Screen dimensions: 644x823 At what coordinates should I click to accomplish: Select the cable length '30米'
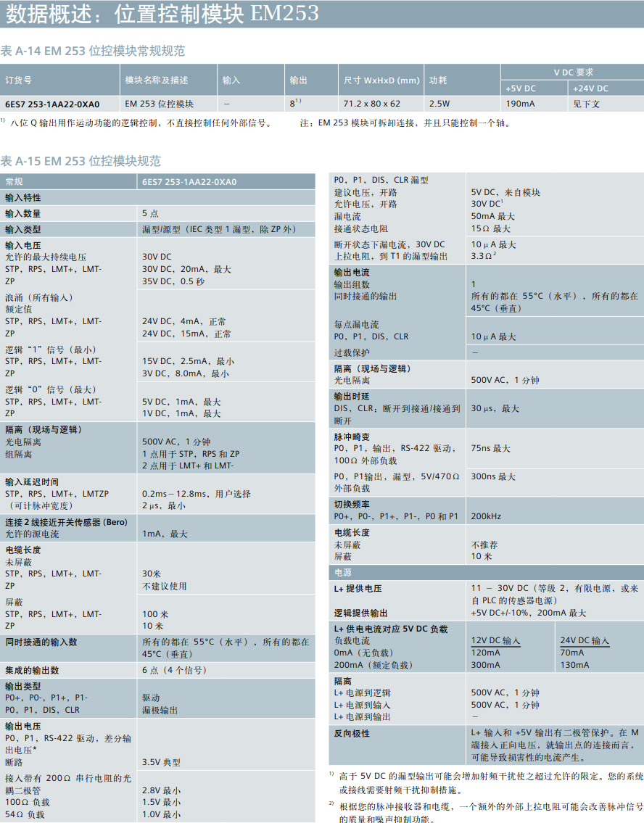pos(151,574)
